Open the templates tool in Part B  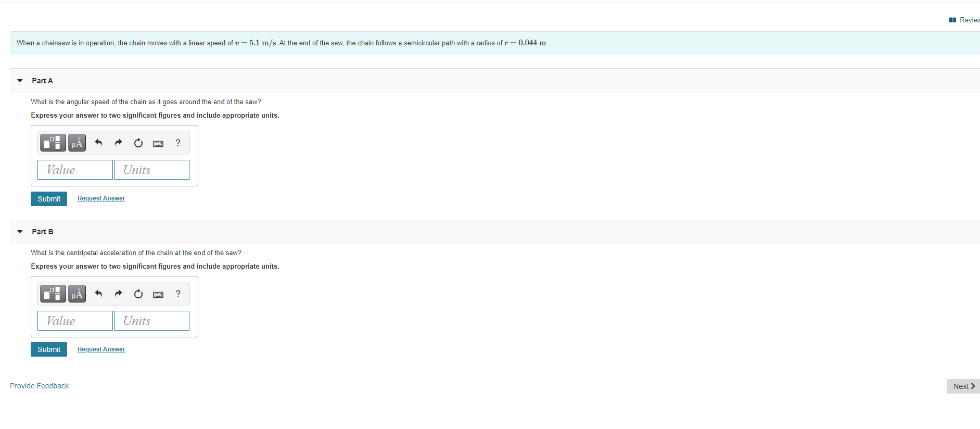(53, 294)
